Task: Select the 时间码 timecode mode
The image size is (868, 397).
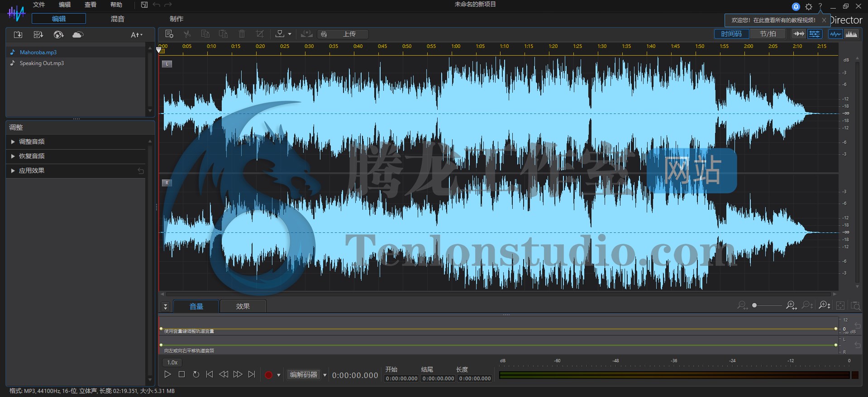Action: [x=731, y=34]
